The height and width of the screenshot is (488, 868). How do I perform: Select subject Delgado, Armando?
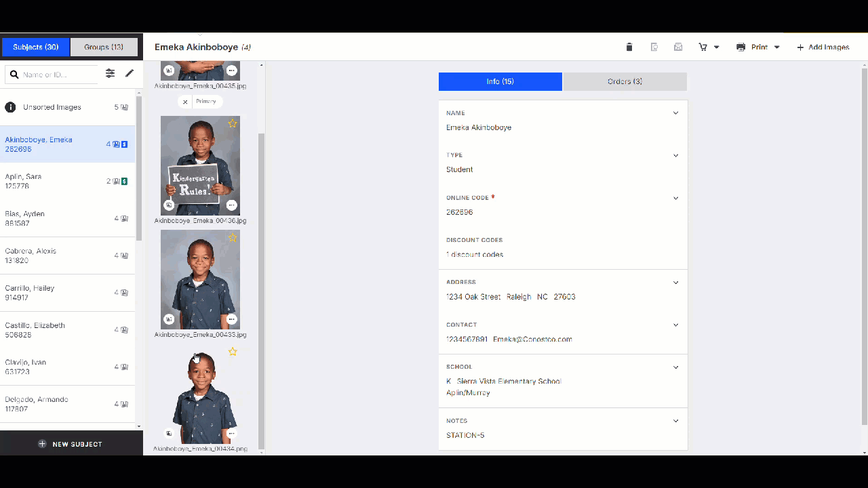[x=68, y=404]
